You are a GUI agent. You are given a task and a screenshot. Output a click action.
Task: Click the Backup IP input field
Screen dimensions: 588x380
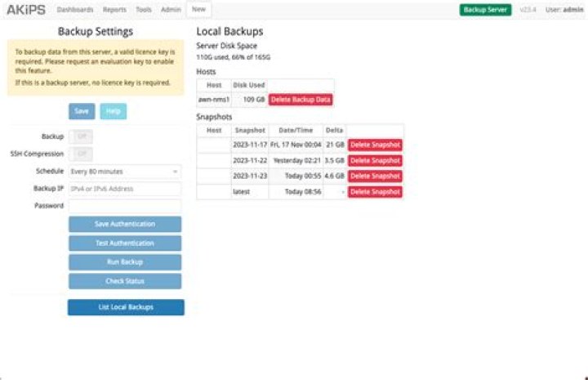coord(124,189)
